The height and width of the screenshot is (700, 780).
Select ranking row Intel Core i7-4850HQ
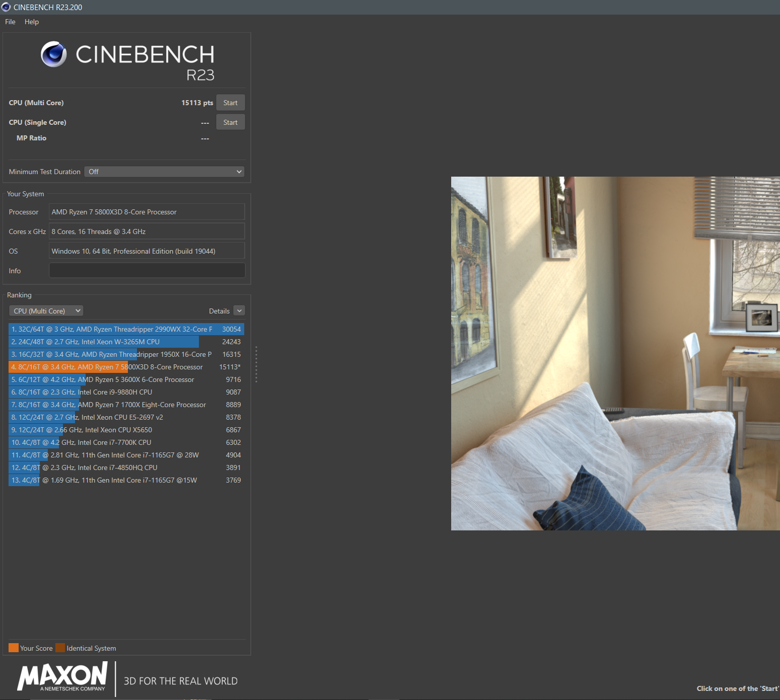pyautogui.click(x=126, y=468)
